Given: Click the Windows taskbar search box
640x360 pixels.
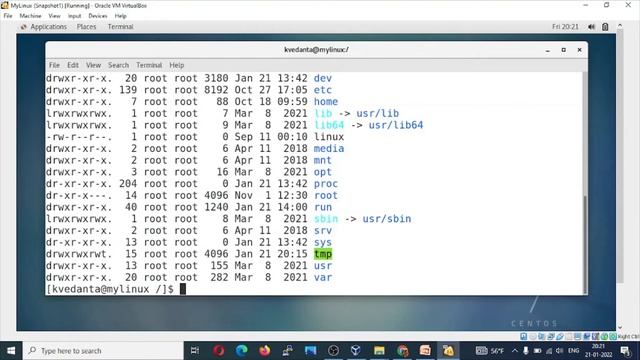Looking at the screenshot, I should (x=103, y=351).
